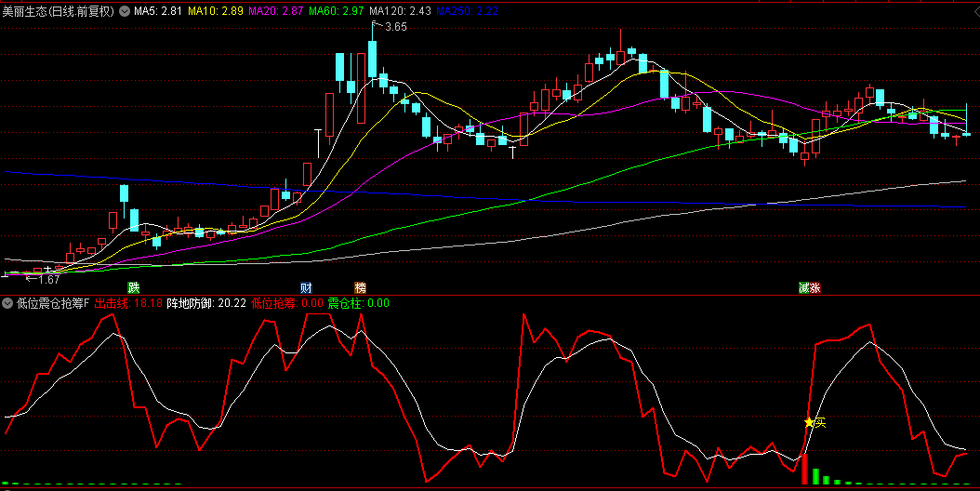Click the 买 label beside the star

(821, 423)
